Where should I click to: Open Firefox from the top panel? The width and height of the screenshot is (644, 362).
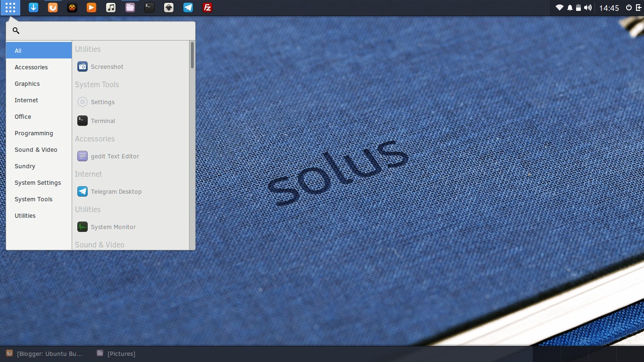pos(53,8)
